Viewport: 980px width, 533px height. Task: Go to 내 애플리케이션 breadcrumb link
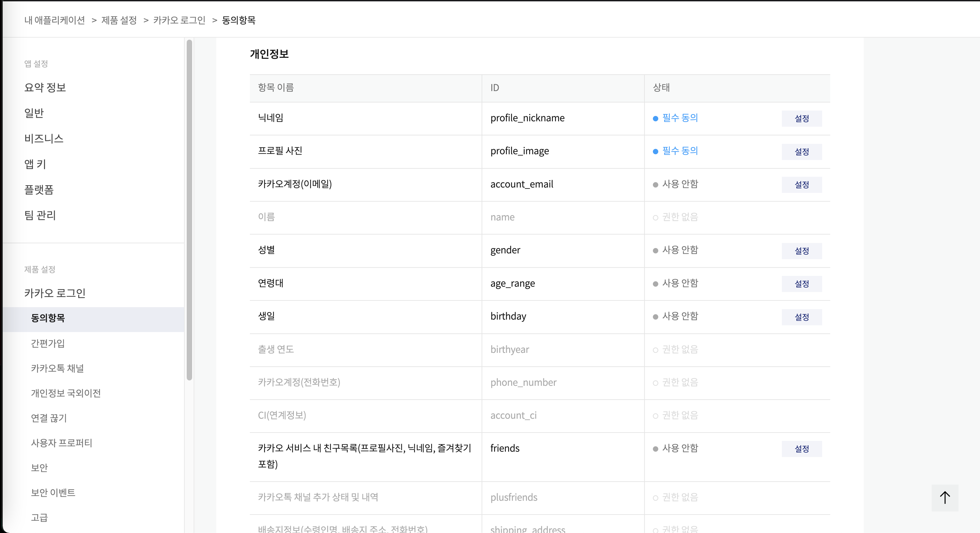click(54, 20)
